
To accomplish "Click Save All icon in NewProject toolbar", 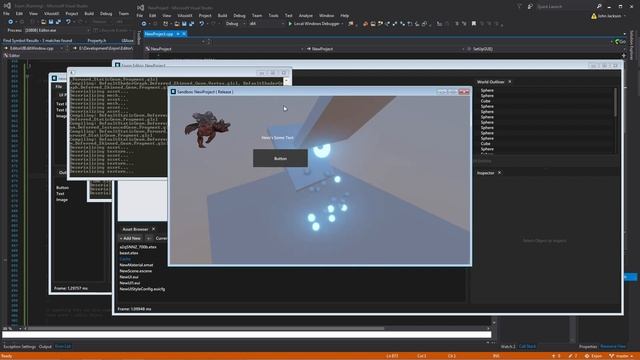I will click(x=191, y=24).
